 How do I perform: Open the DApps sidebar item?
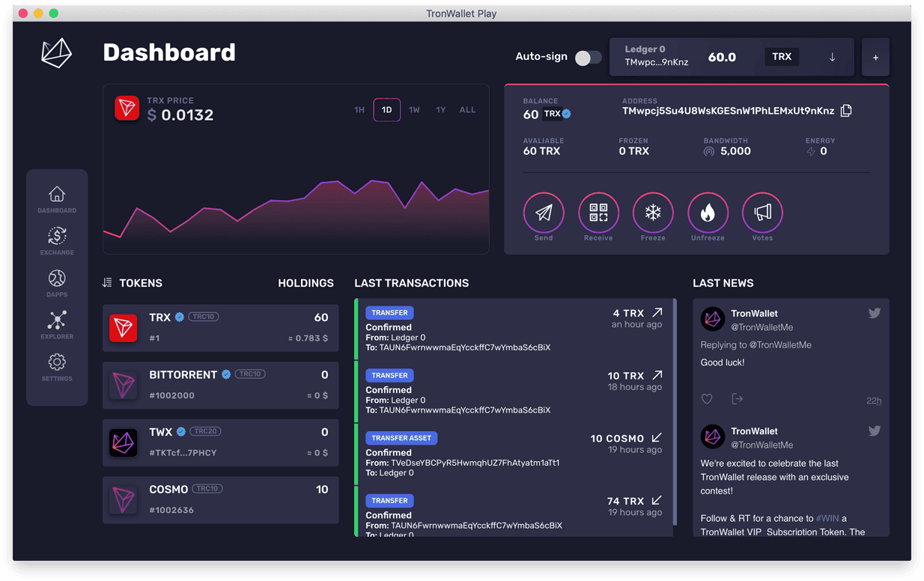tap(57, 283)
